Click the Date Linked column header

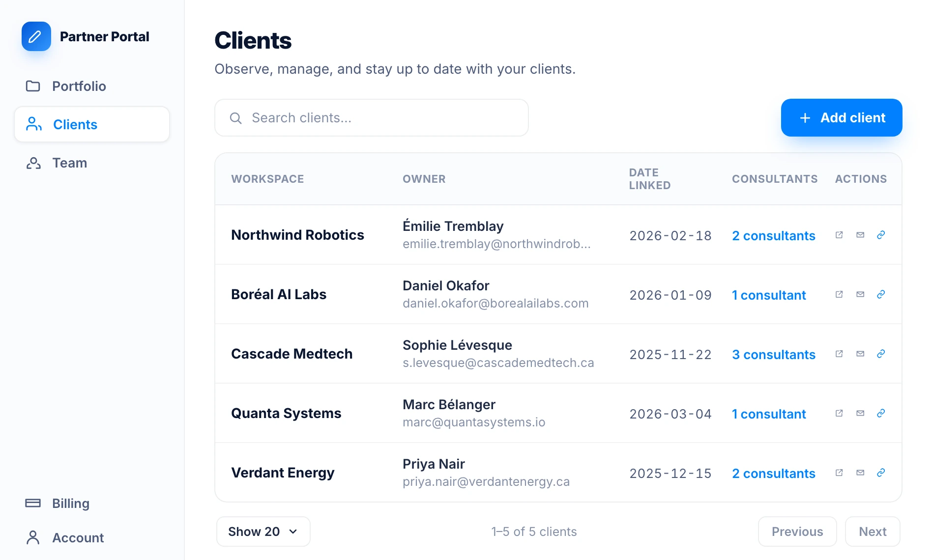click(x=650, y=179)
